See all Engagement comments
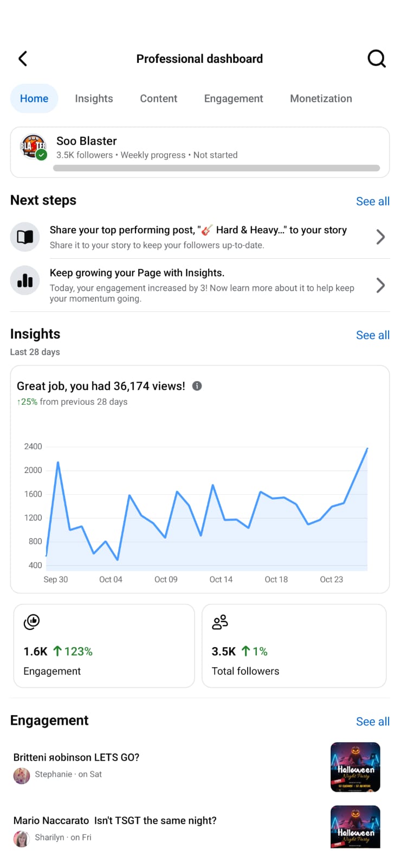Image resolution: width=400 pixels, height=868 pixels. pyautogui.click(x=372, y=722)
